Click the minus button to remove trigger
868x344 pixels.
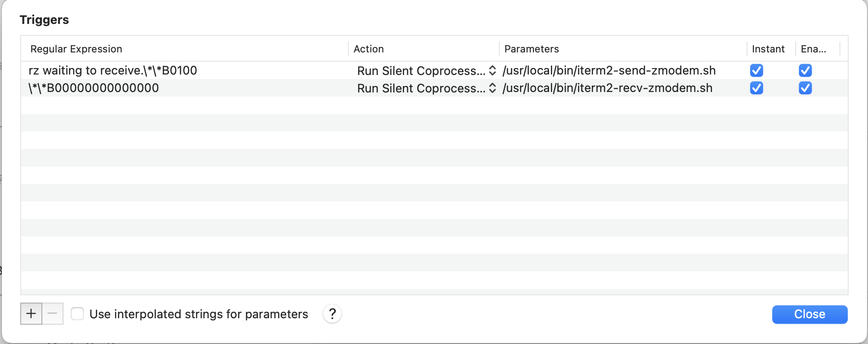[x=52, y=314]
